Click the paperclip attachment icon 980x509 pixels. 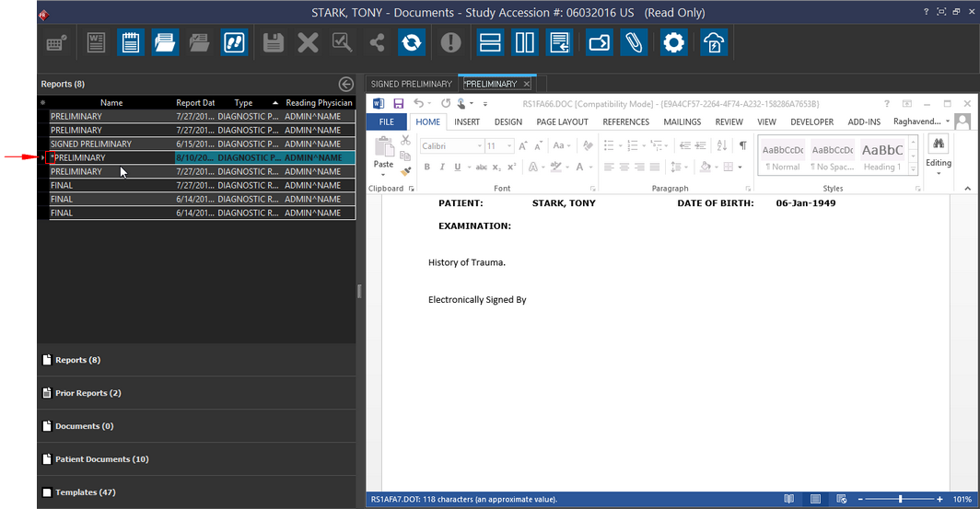(633, 43)
